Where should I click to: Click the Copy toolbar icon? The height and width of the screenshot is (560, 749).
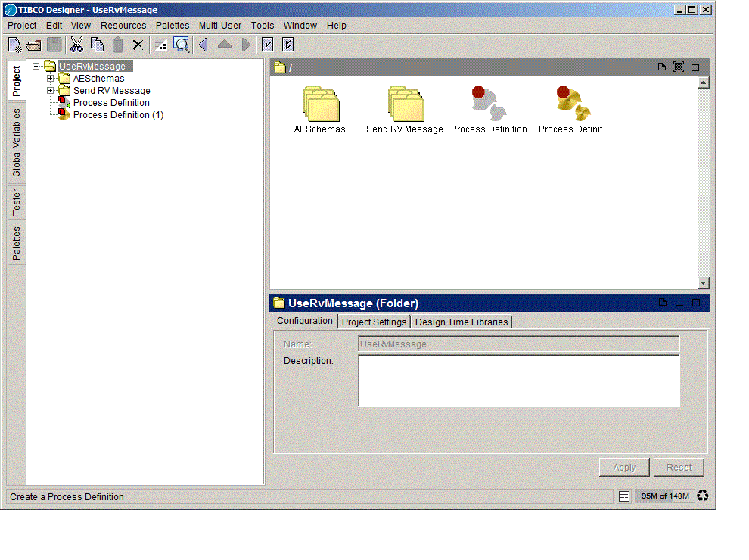pos(98,45)
